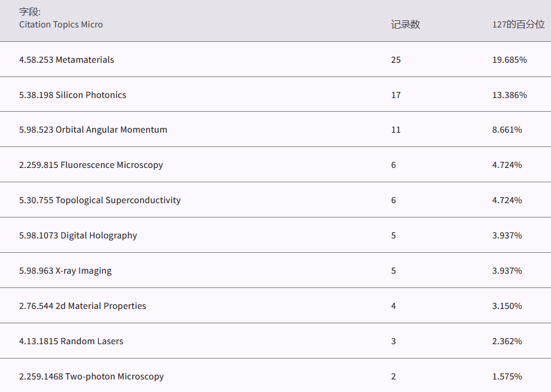Viewport: 551px width, 392px height.
Task: Select the 4.58.253 Metamaterials row label
Action: [x=66, y=60]
